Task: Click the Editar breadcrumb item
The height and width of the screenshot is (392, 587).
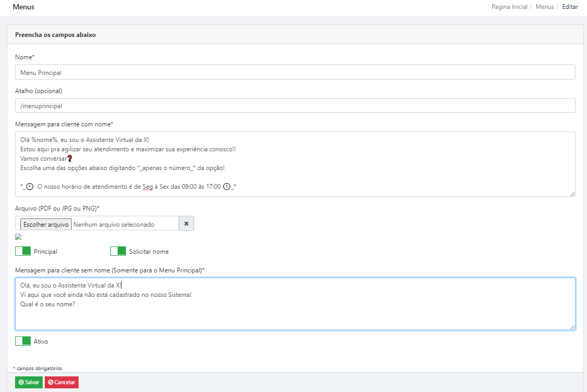Action: [570, 7]
